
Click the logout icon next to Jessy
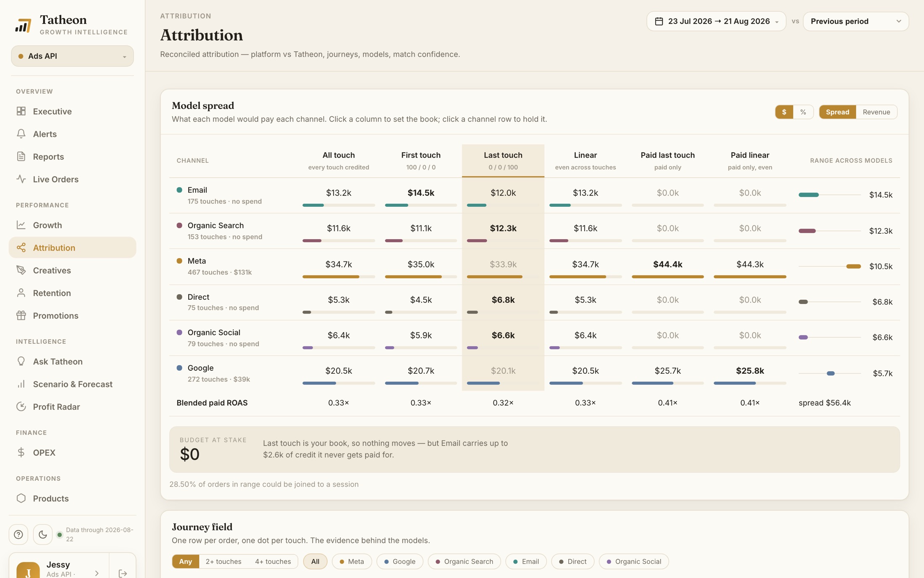[123, 573]
